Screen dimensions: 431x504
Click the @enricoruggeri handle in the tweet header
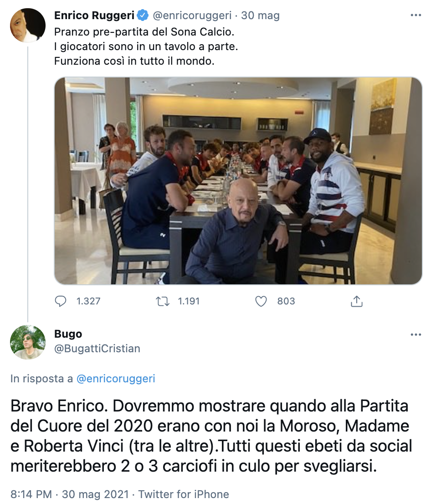click(x=192, y=15)
